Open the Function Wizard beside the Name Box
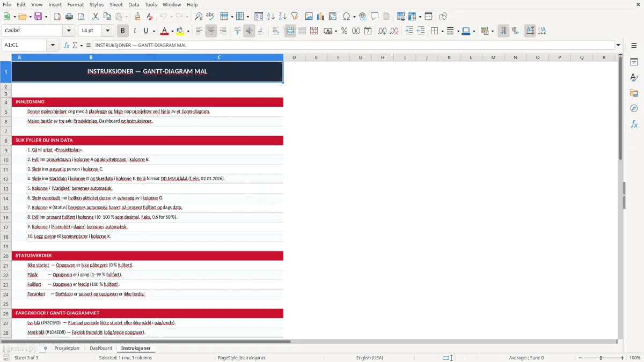Screen dimensions: 644x362 [x=67, y=45]
